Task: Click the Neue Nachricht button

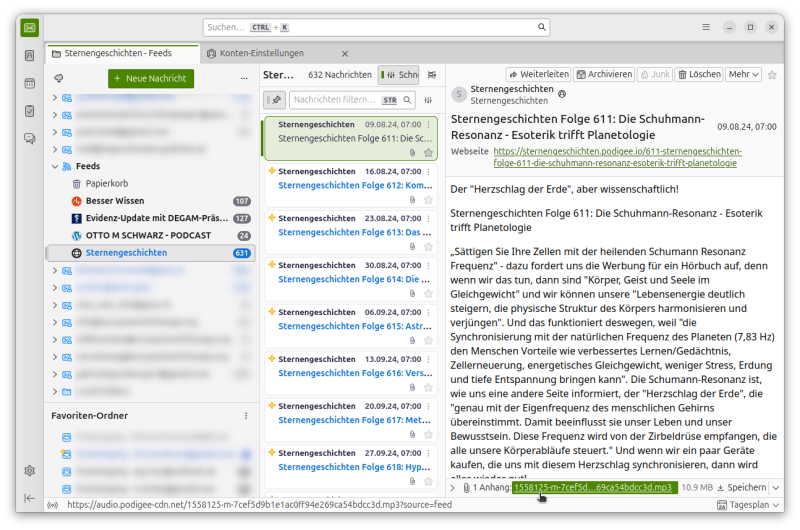Action: click(x=151, y=78)
